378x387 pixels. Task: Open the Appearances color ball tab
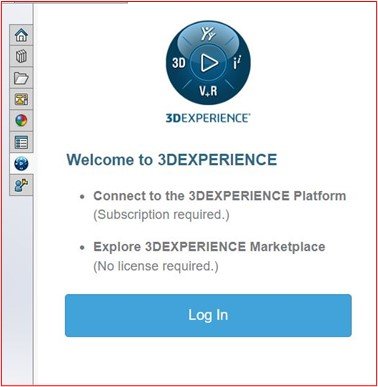21,121
